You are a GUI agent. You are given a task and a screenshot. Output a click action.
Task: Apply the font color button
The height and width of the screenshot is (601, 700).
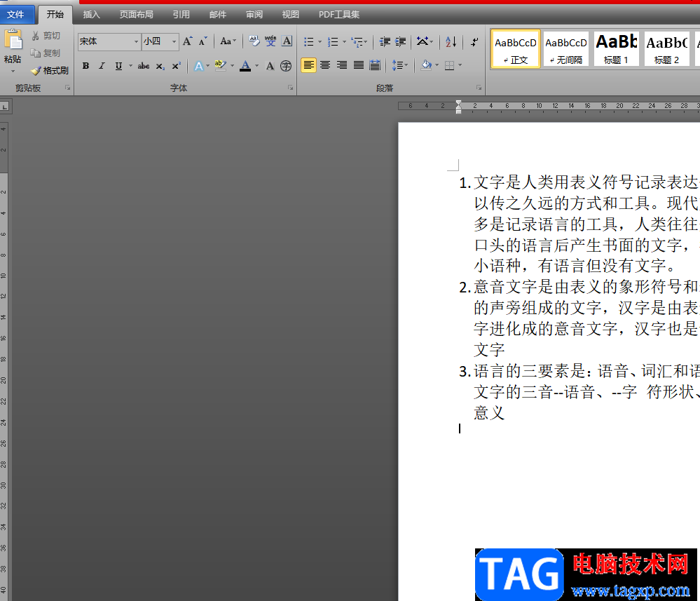tap(245, 66)
